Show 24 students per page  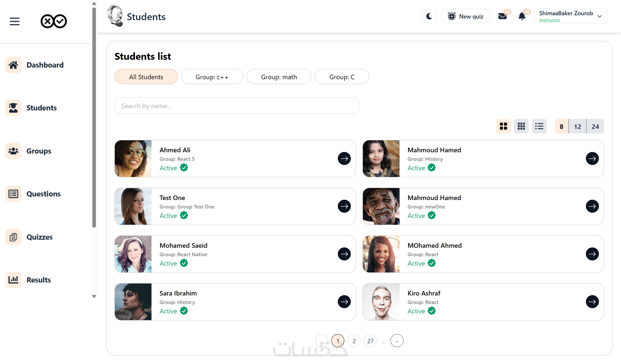point(595,126)
